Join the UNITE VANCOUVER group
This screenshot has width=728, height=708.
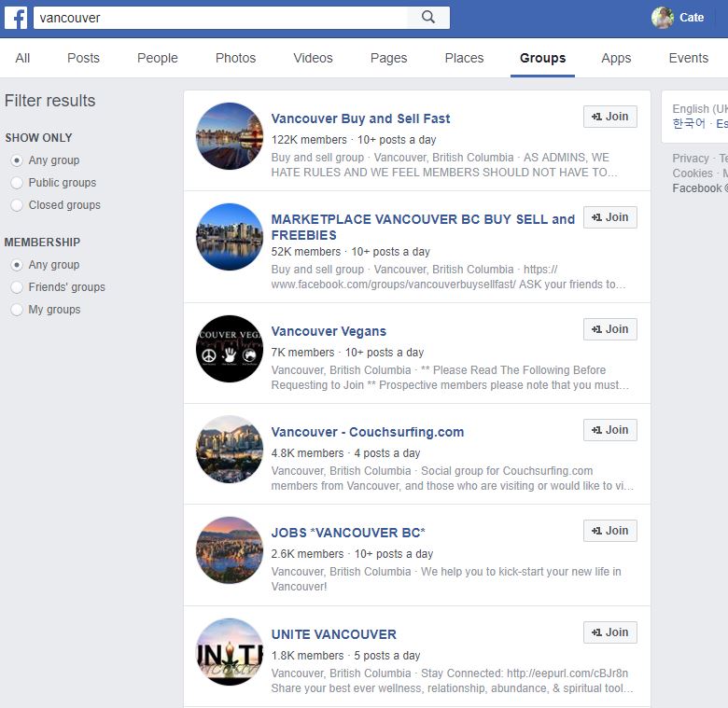610,632
